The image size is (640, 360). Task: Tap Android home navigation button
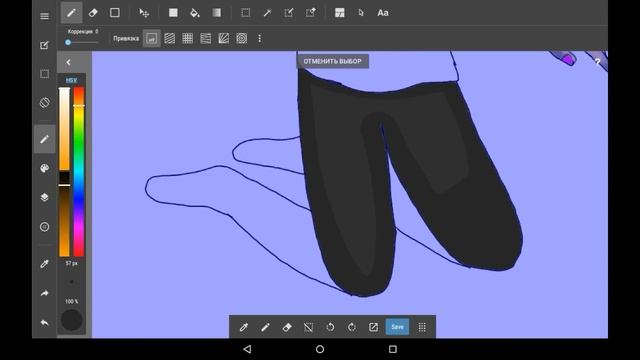click(320, 349)
